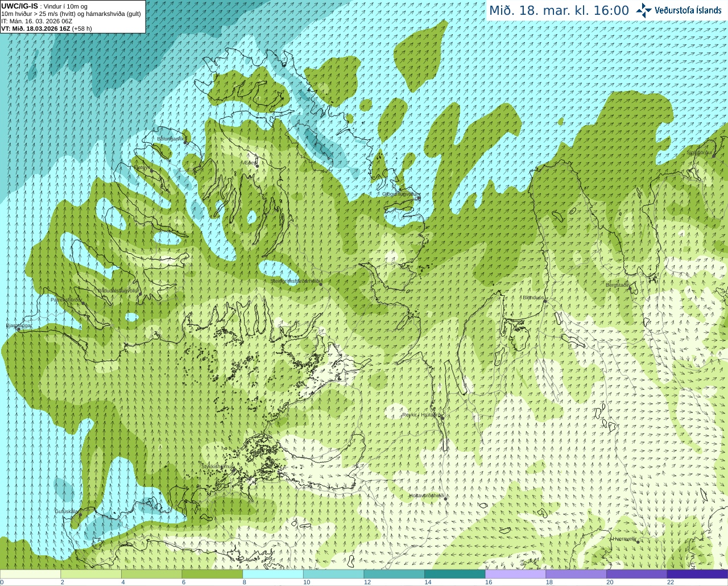728x586 pixels.
Task: Click the 14–16 m/s dark teal legend swatch
Action: (455, 574)
